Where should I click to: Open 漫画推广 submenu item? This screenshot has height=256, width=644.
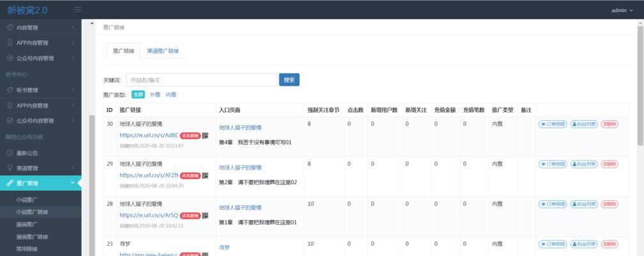pyautogui.click(x=27, y=224)
